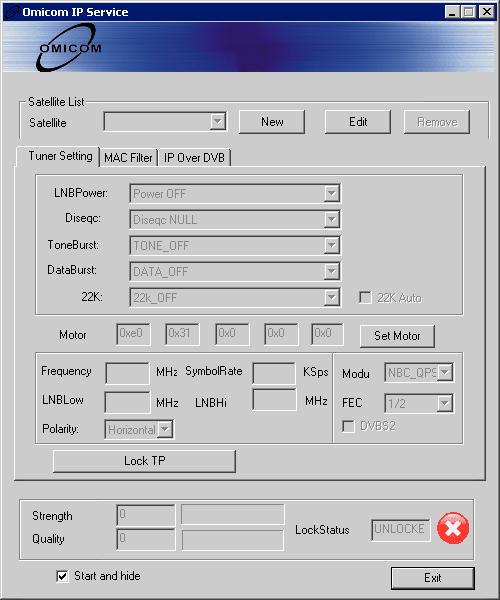This screenshot has height=600, width=500.
Task: Click the New satellite button
Action: tap(272, 122)
